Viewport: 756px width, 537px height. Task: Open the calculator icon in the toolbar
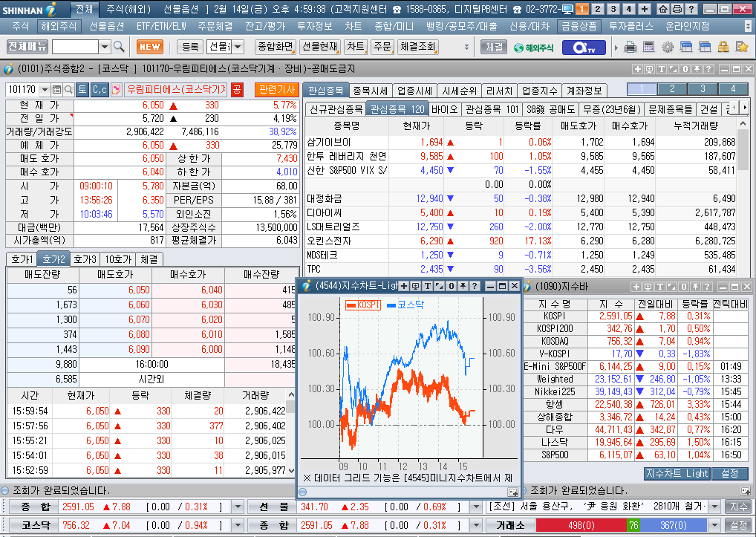(649, 47)
